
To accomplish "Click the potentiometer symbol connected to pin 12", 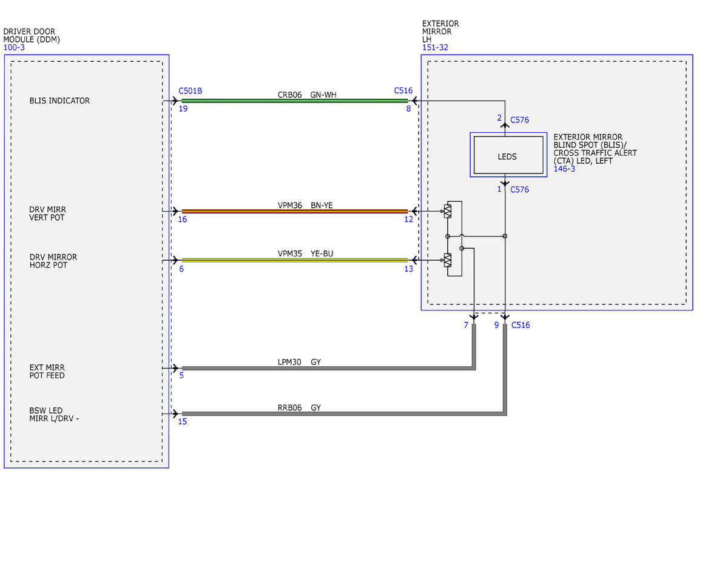I will click(448, 211).
